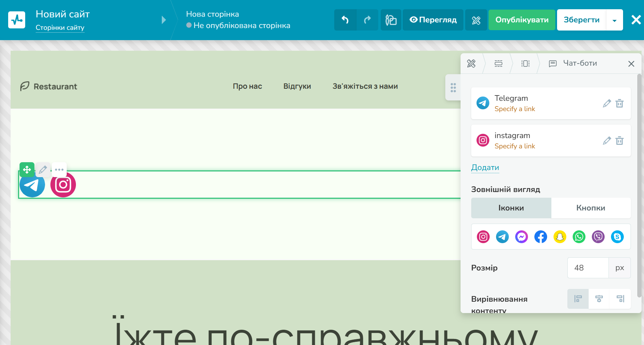This screenshot has width=644, height=345.
Task: Click Зберегти button
Action: 582,20
